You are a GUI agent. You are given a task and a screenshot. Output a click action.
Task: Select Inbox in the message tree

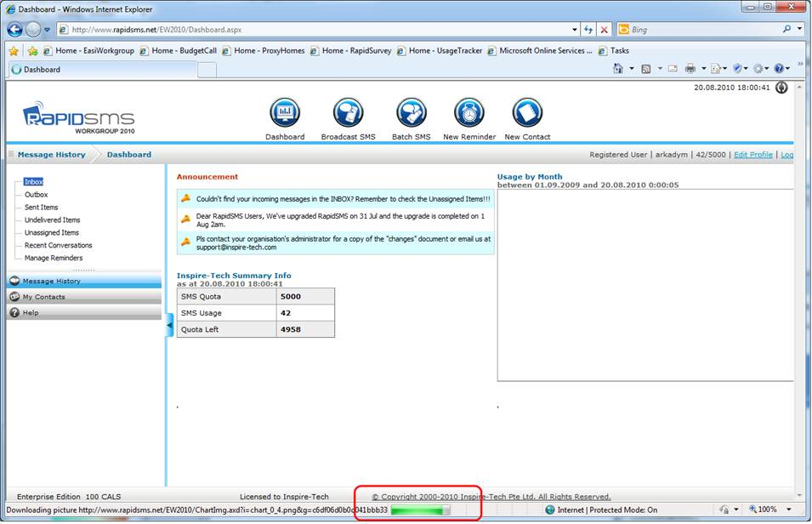point(33,182)
